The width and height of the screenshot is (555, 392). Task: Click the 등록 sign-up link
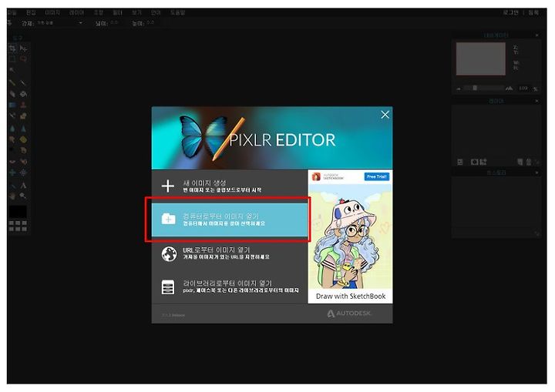pos(533,13)
